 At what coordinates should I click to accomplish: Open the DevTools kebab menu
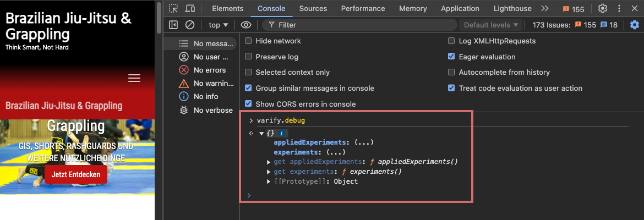(x=619, y=8)
